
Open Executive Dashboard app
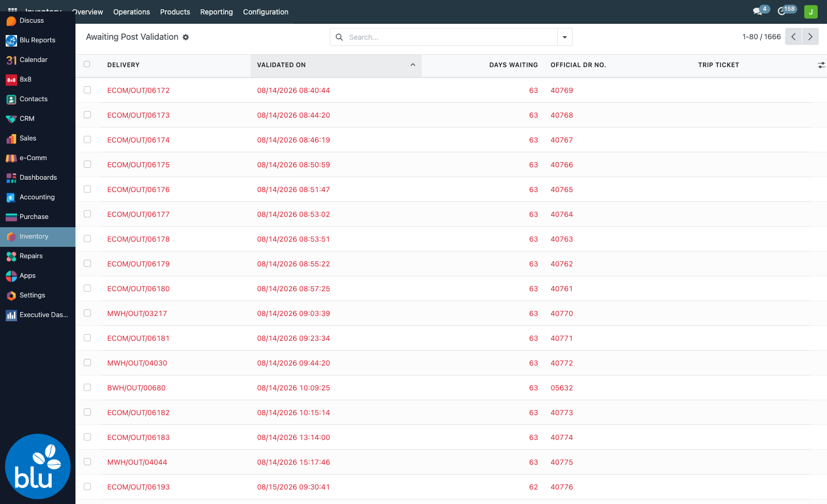(x=38, y=315)
